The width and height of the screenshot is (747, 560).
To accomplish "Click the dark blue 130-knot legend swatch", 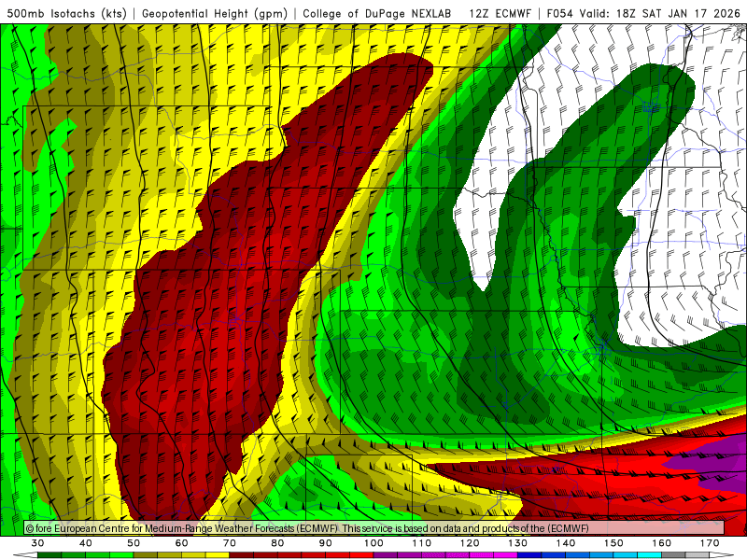I will point(529,555).
